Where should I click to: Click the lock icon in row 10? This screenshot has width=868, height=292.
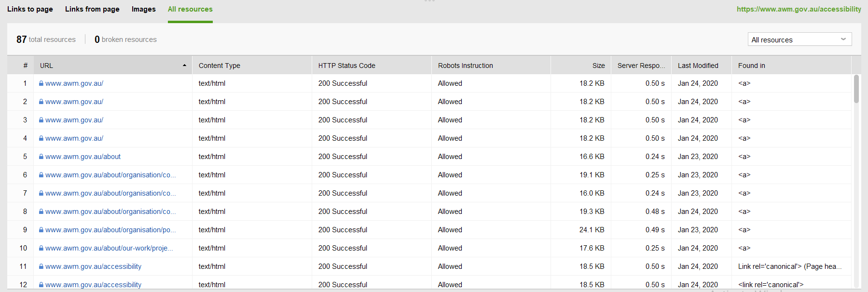coord(41,248)
